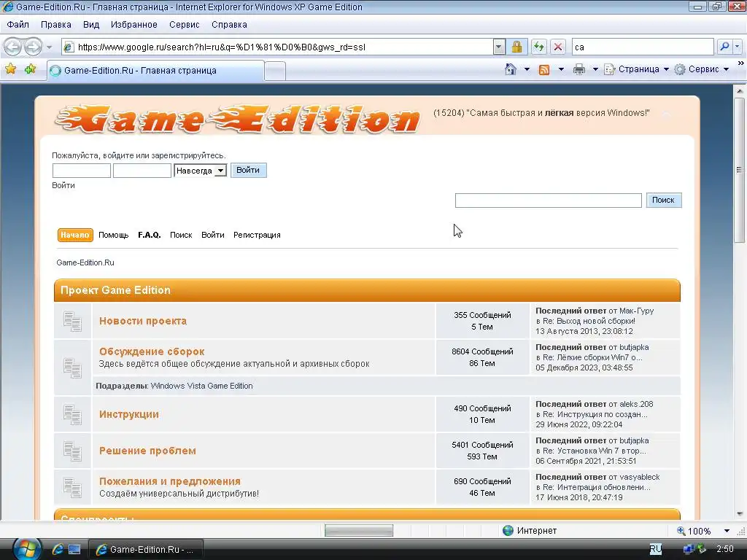Click the board icon beside Инструкции
Viewport: 747px width, 560px height.
coord(72,415)
